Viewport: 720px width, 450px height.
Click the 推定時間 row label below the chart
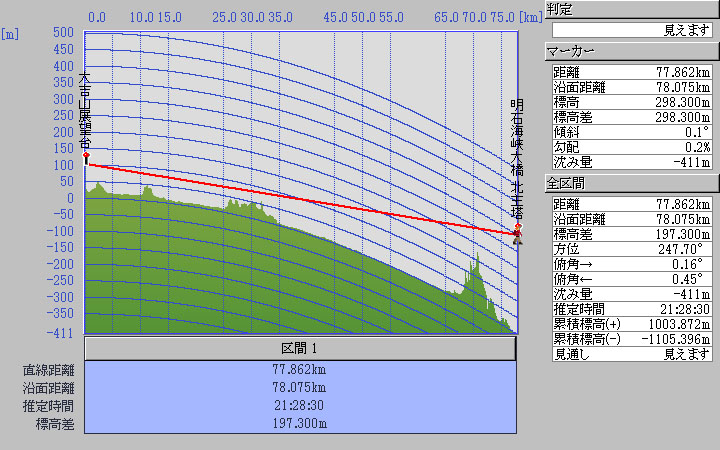pos(49,406)
